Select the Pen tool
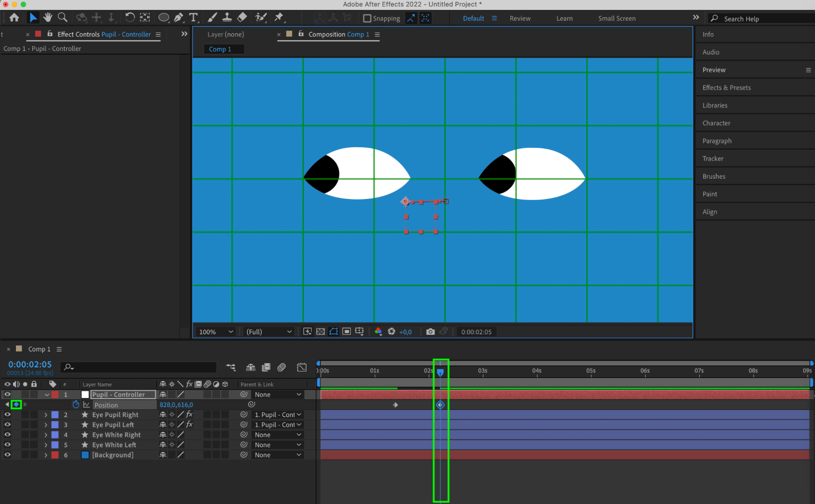Screen dimensions: 815x504 pos(179,18)
